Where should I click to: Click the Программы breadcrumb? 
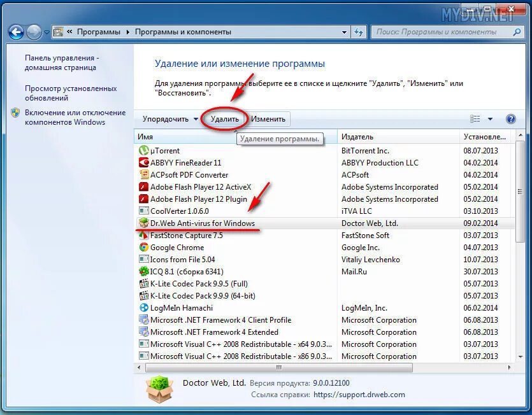pos(98,32)
